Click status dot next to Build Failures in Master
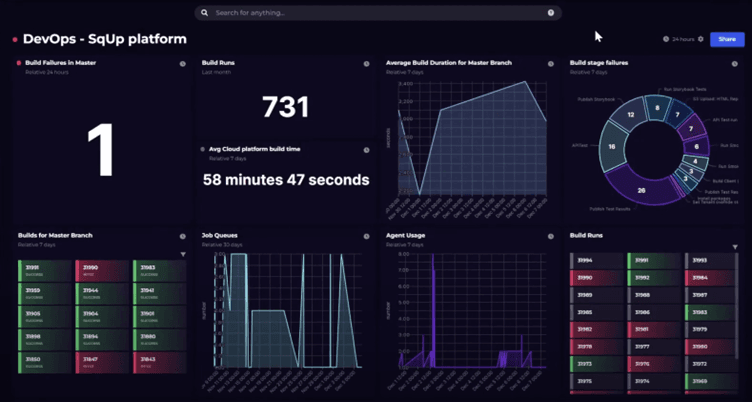The image size is (752, 402). (19, 63)
